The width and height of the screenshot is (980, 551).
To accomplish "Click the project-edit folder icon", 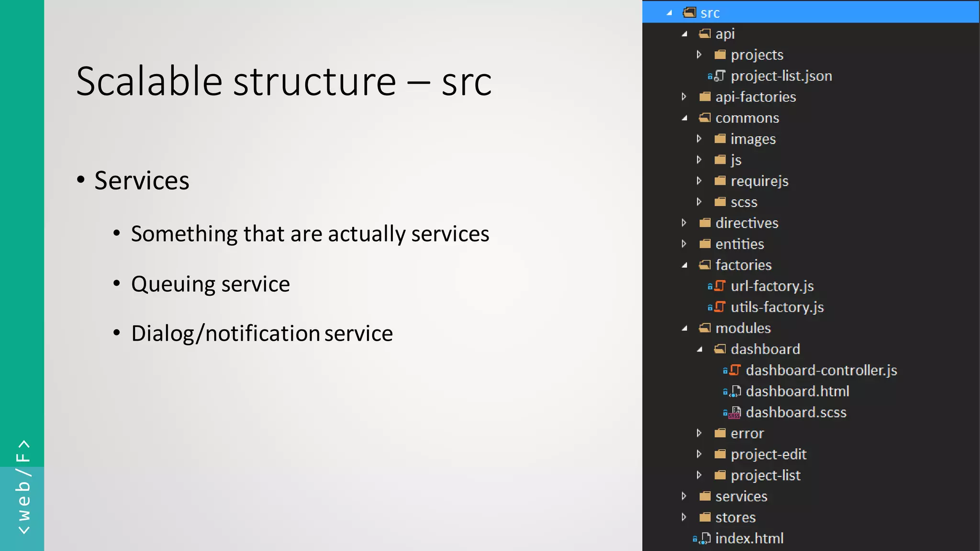I will click(x=720, y=454).
